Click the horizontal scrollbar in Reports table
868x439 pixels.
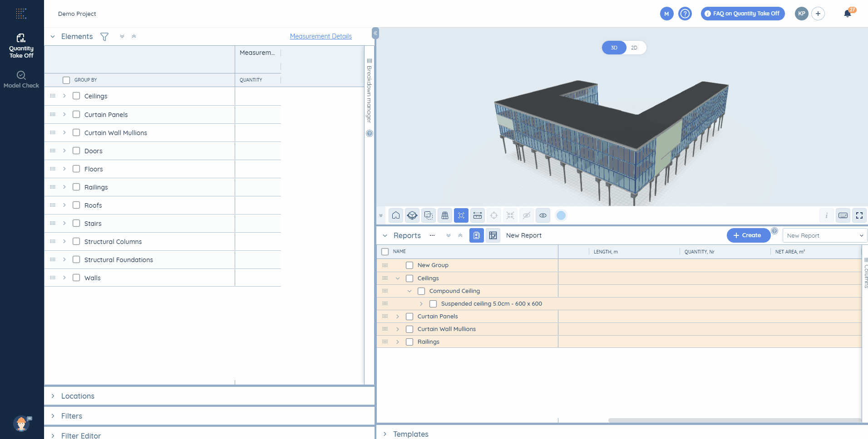735,420
